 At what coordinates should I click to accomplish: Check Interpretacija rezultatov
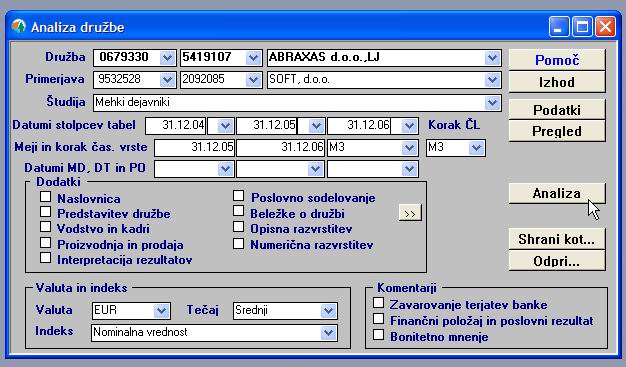tap(46, 258)
